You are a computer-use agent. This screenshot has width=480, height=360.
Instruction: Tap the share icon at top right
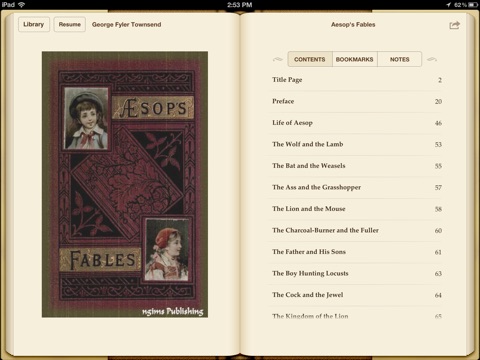[x=454, y=25]
